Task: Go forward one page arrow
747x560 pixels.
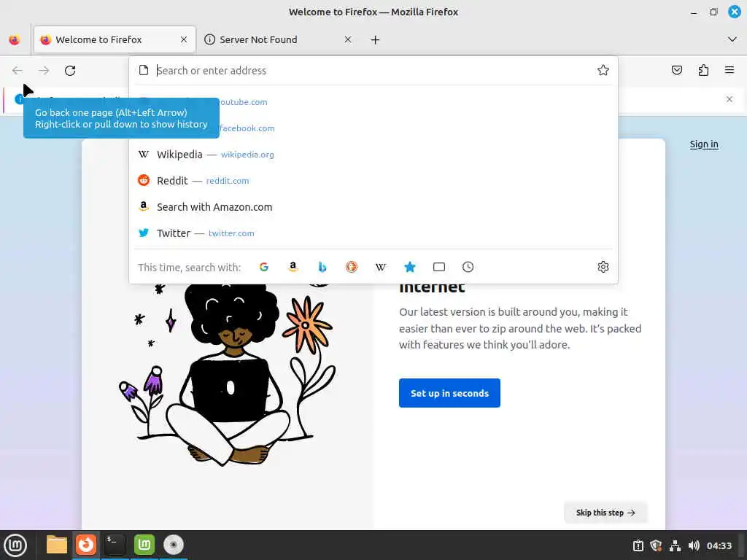Action: pos(44,71)
